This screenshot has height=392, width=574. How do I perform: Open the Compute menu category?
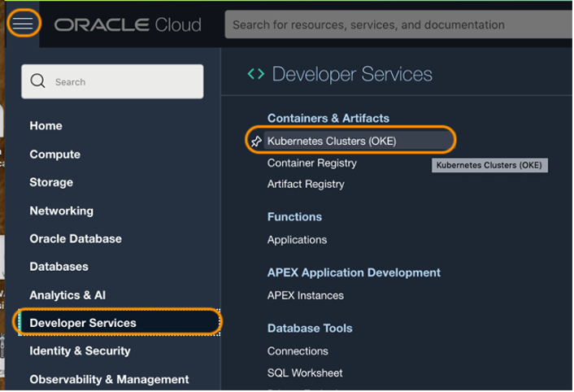pos(54,155)
